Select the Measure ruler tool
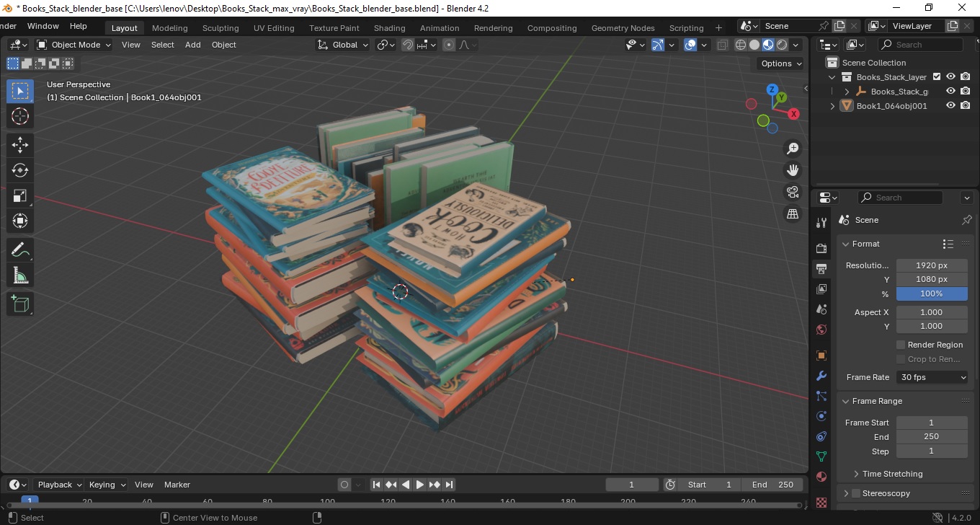The height and width of the screenshot is (525, 980). click(x=20, y=275)
